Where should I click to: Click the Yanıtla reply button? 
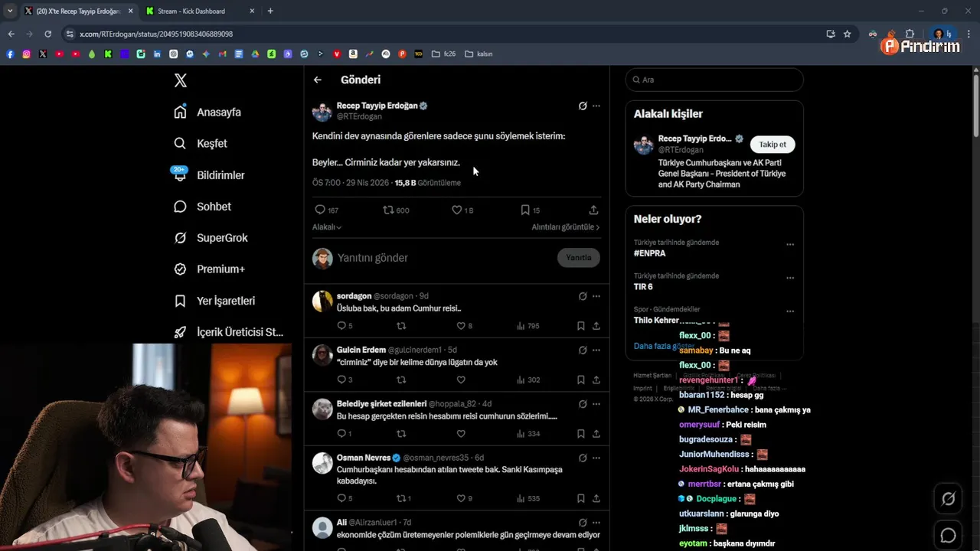point(578,258)
